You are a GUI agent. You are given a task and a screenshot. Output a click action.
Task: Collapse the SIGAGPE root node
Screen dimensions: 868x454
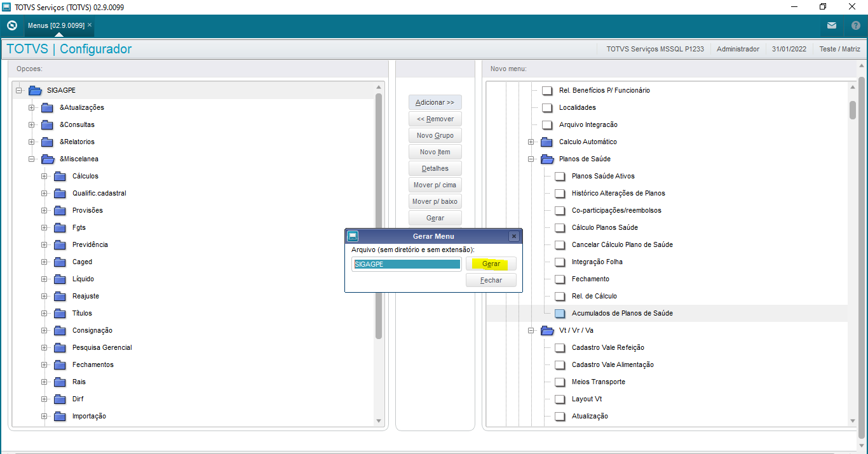tap(19, 90)
